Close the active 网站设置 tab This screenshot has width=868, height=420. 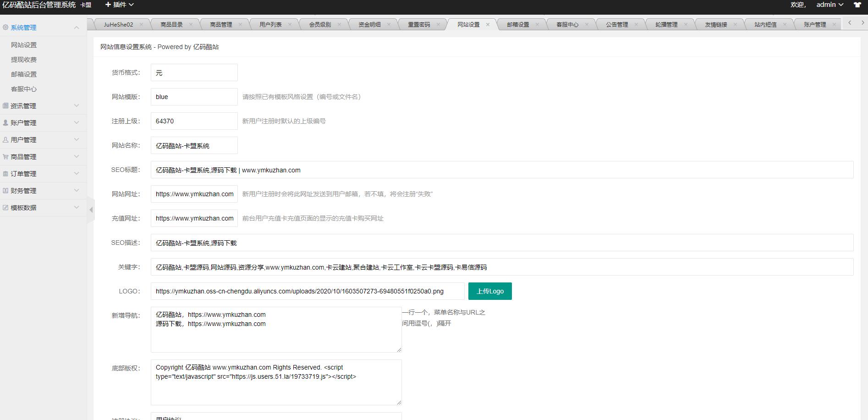[x=488, y=25]
